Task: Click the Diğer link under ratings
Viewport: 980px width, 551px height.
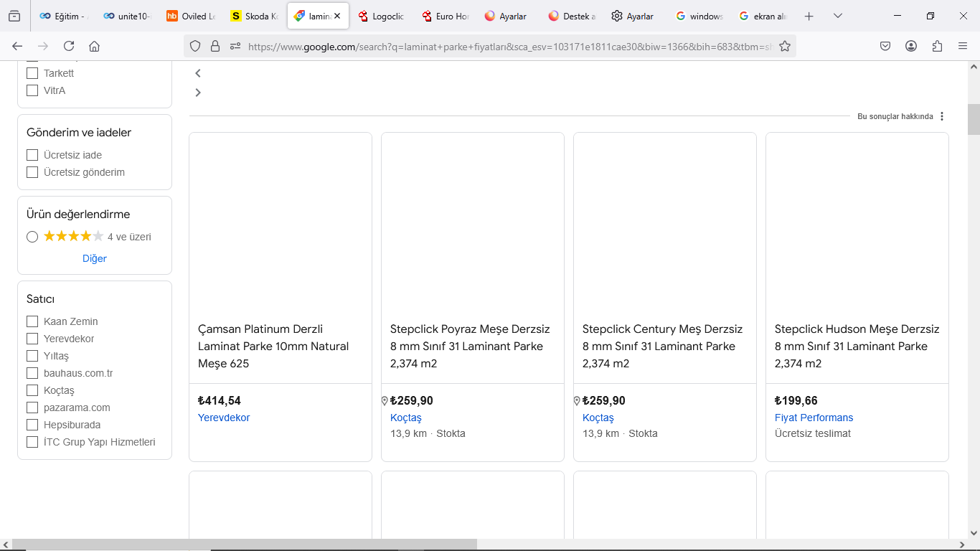Action: click(95, 258)
